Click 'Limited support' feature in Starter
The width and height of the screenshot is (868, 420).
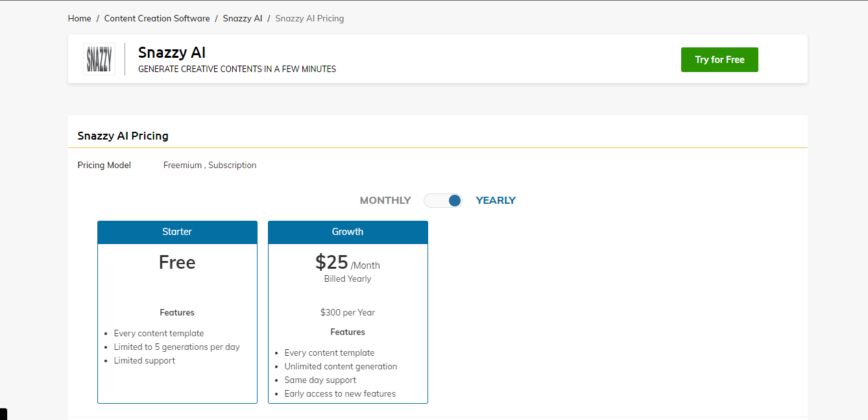coord(145,361)
